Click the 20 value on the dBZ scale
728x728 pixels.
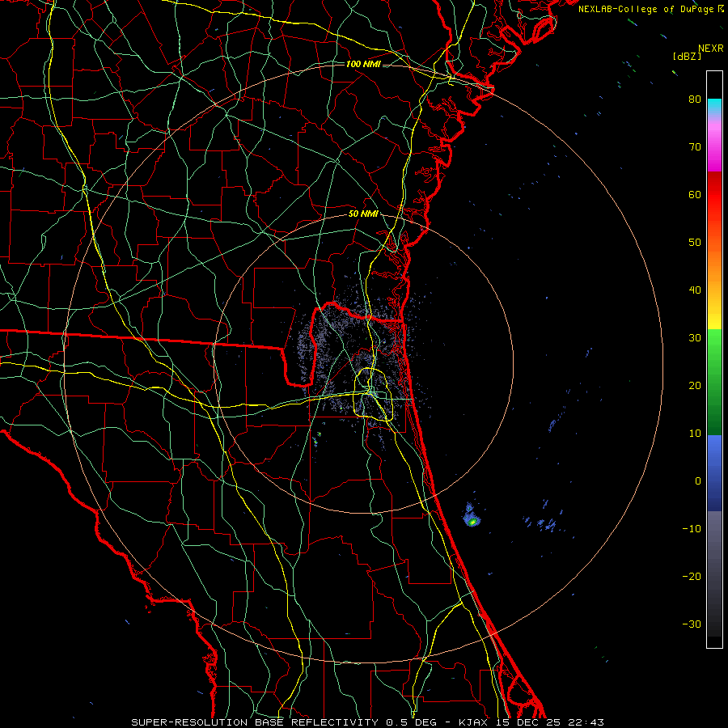[695, 385]
